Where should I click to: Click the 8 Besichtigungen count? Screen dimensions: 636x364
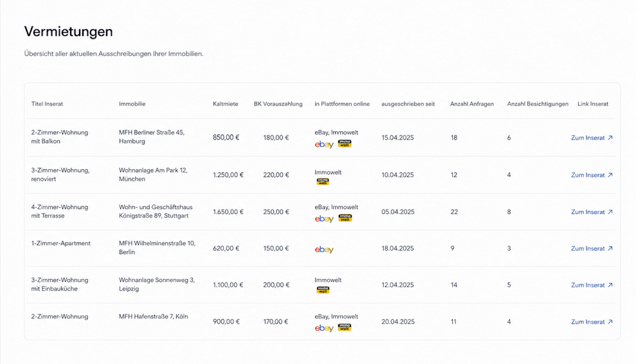pyautogui.click(x=509, y=212)
